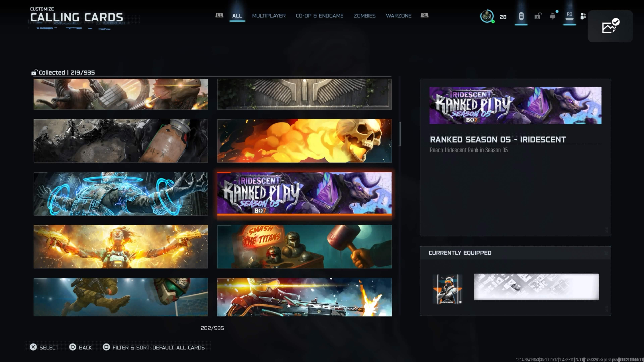Switch to the ALL tab
The height and width of the screenshot is (362, 644).
point(237,16)
